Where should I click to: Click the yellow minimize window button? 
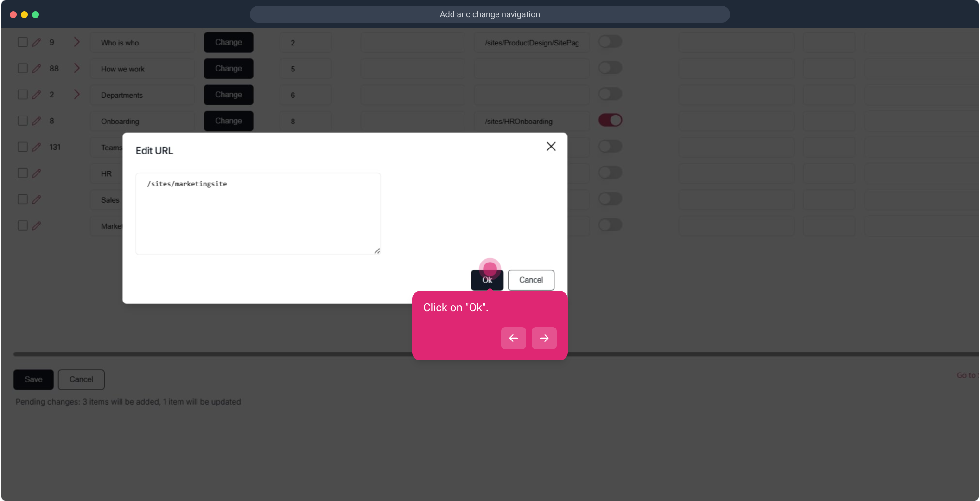tap(24, 14)
